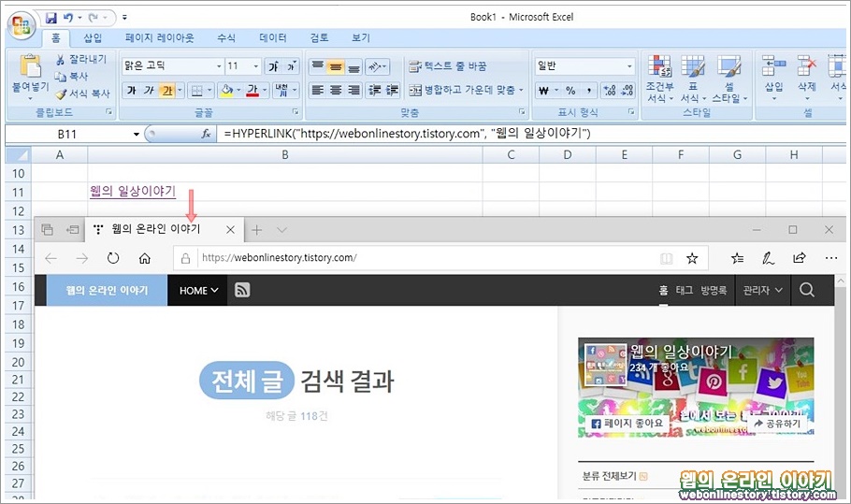Click merge and center (병합하고 가운데 맞춤)
851x504 pixels.
[x=462, y=90]
